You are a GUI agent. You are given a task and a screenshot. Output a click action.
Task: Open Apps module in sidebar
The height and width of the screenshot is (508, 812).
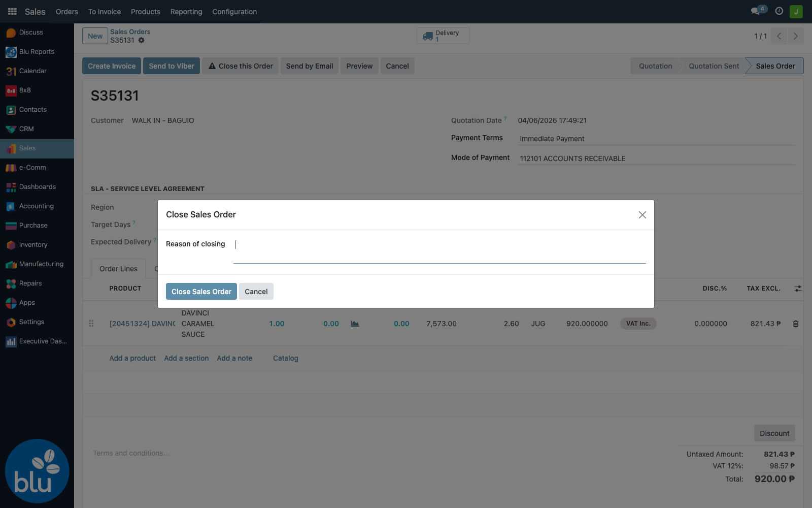point(37,303)
